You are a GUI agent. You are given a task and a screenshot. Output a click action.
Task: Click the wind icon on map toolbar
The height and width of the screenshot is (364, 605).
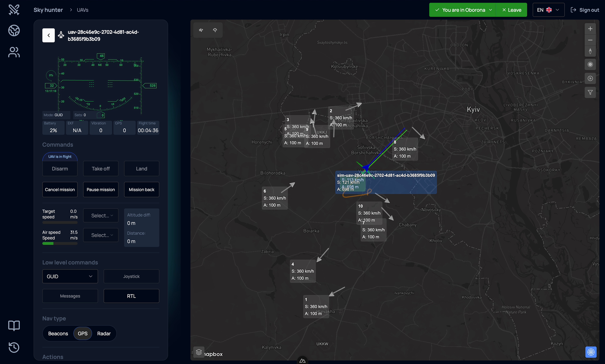(x=201, y=30)
